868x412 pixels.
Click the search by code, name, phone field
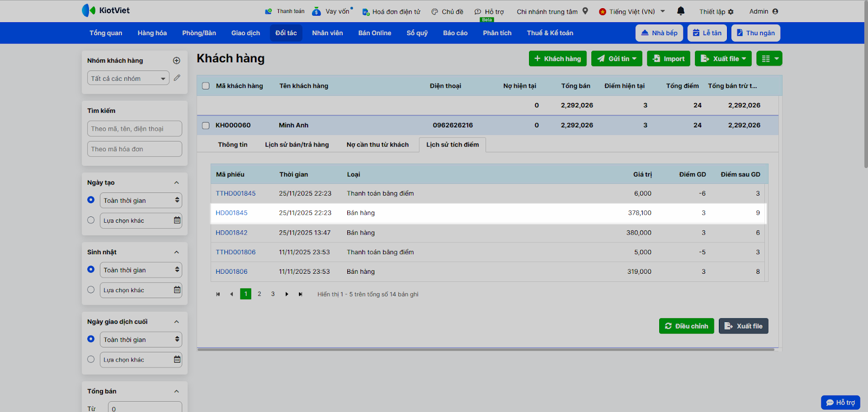point(134,129)
